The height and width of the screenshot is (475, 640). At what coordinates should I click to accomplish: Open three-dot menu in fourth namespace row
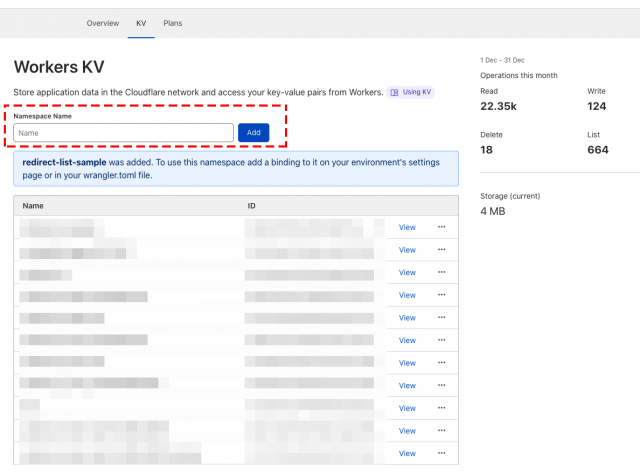coord(442,295)
